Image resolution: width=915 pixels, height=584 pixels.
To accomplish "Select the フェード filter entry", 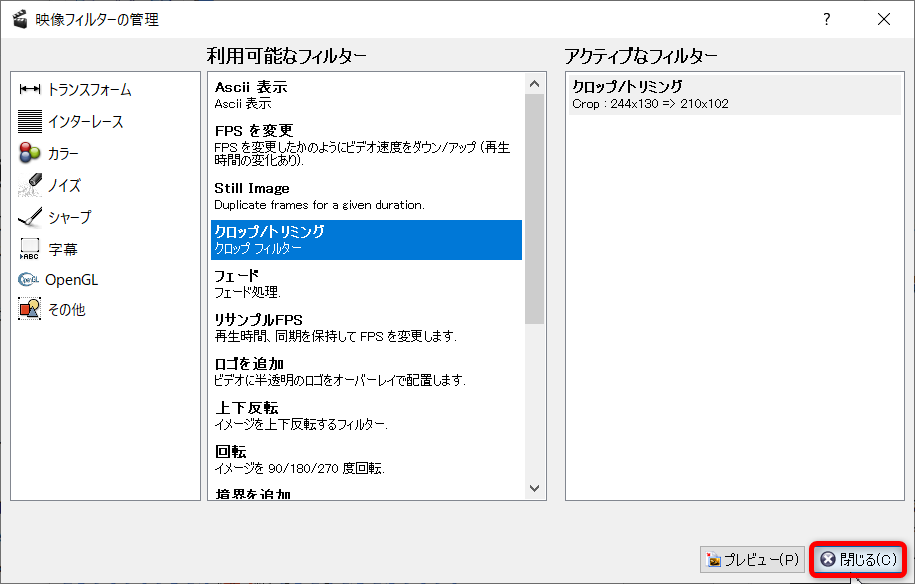I will (366, 283).
